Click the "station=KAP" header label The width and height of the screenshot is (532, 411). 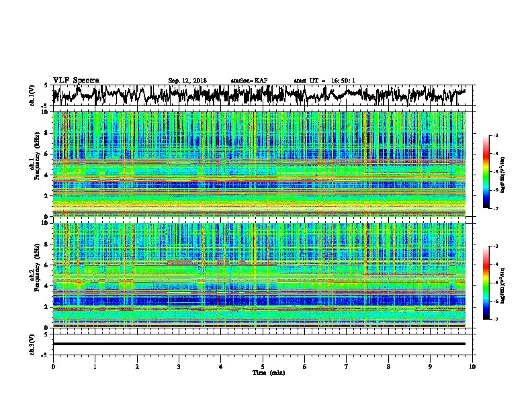[x=249, y=81]
